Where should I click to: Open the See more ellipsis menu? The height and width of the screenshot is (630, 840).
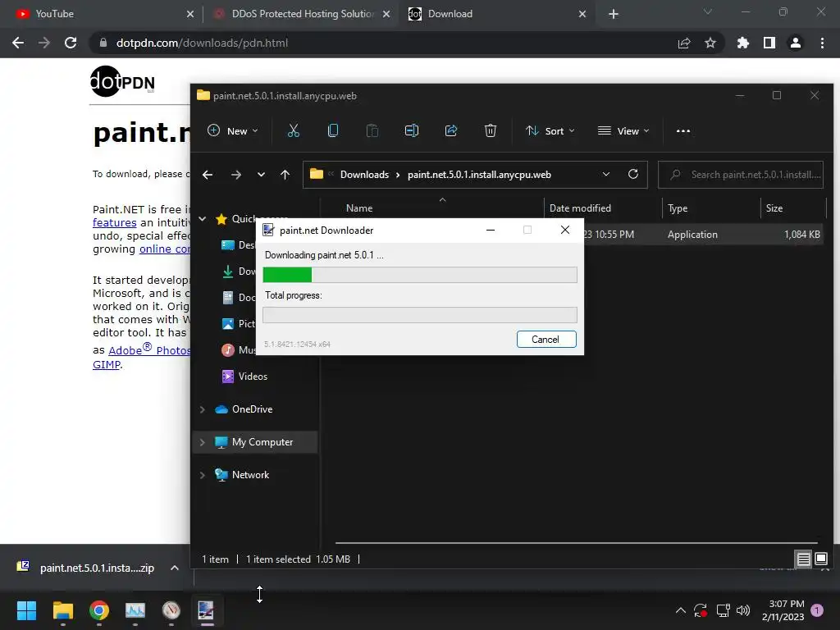click(683, 130)
